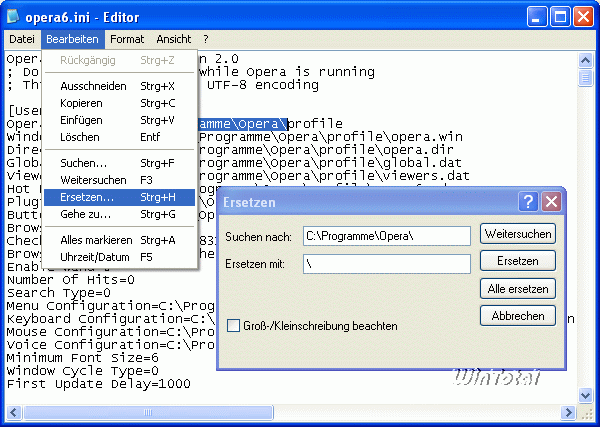Image resolution: width=600 pixels, height=427 pixels.
Task: Click the 'Menu Configuration=' line
Action: [111, 306]
